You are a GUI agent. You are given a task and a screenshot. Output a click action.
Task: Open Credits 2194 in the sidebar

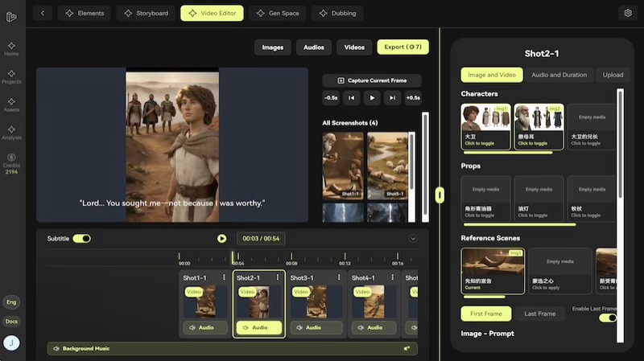point(11,164)
